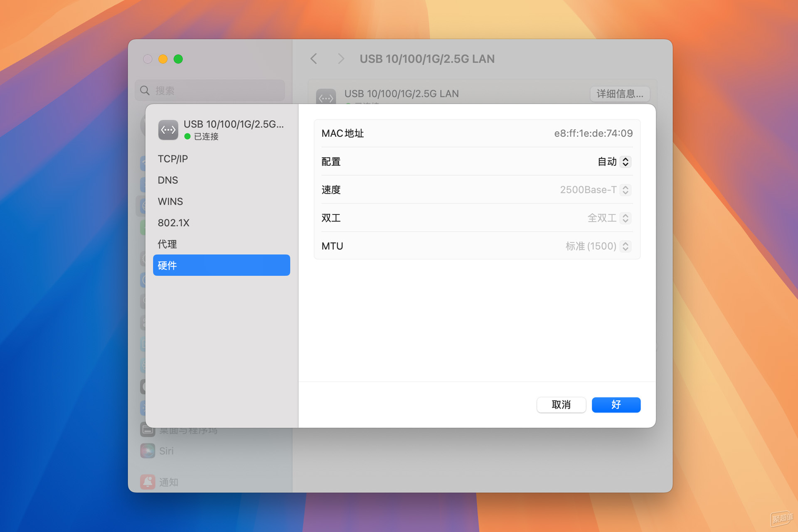The image size is (798, 532).
Task: Click the 速度 label
Action: point(331,190)
